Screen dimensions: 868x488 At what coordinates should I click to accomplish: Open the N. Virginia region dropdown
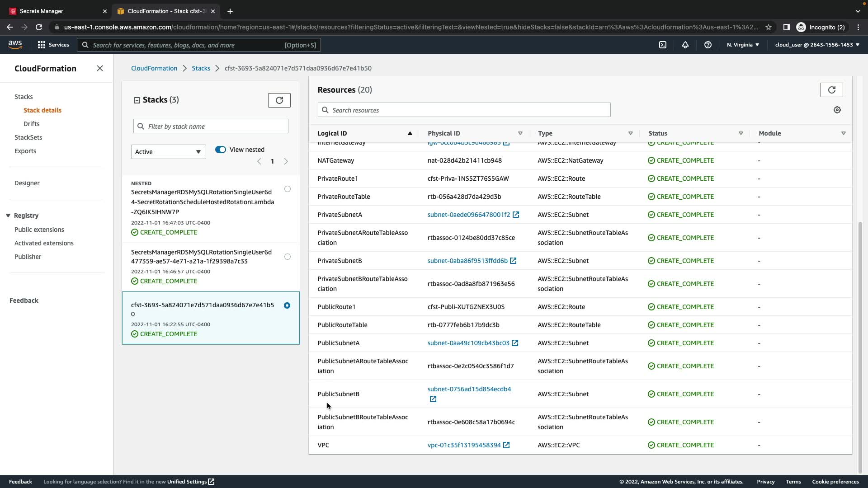click(x=743, y=45)
